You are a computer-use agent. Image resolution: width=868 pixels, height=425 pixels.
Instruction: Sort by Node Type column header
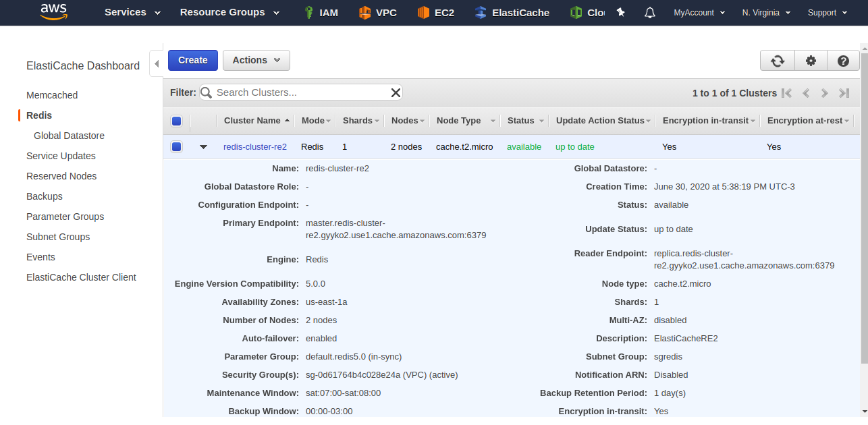[464, 121]
